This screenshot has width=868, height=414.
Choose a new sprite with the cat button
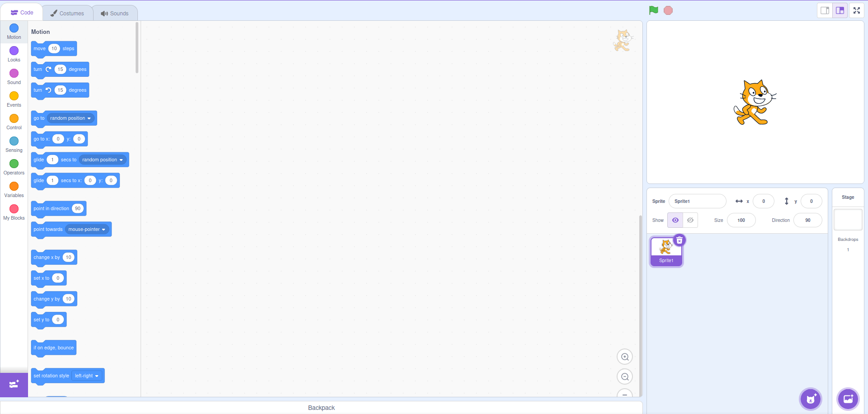point(811,399)
